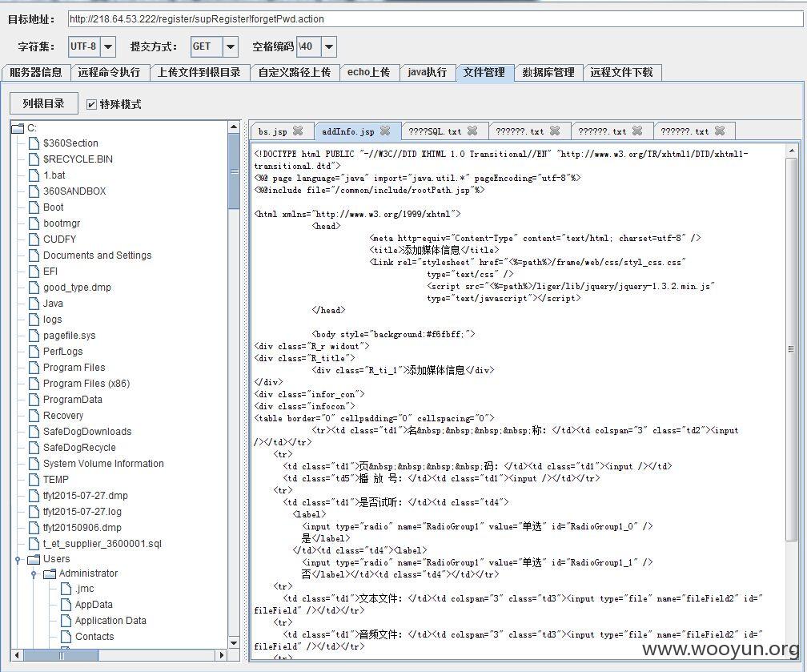Switch to the java执行 tab
The height and width of the screenshot is (672, 807).
(x=428, y=72)
